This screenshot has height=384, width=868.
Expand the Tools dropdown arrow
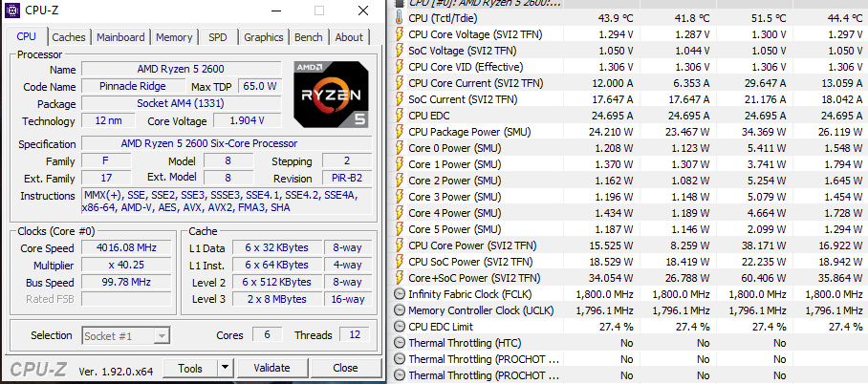[225, 368]
